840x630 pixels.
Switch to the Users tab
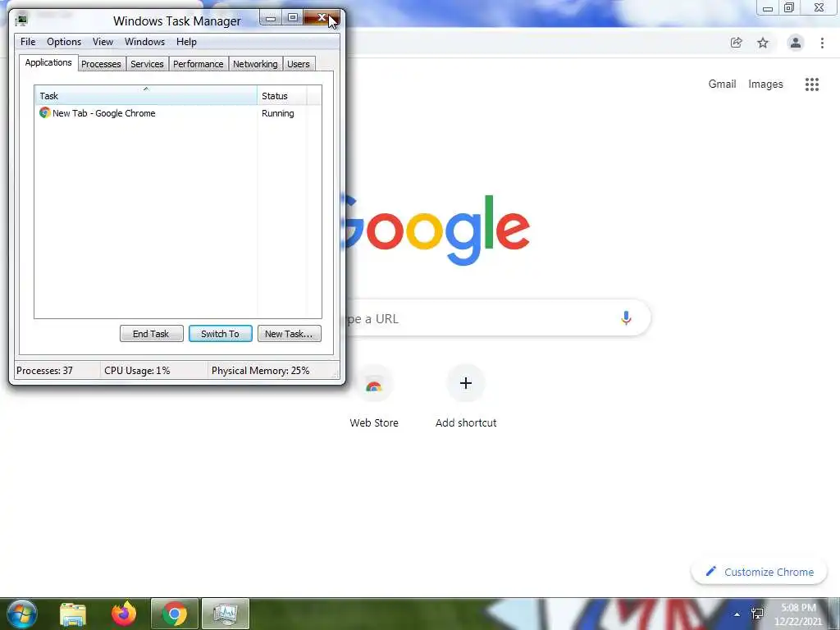[299, 64]
